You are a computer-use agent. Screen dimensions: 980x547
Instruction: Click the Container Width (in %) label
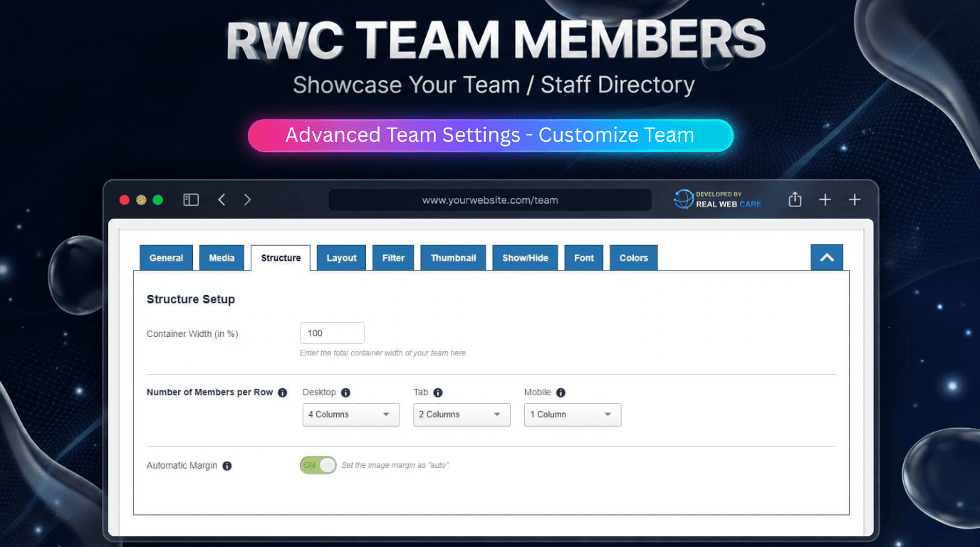(192, 333)
